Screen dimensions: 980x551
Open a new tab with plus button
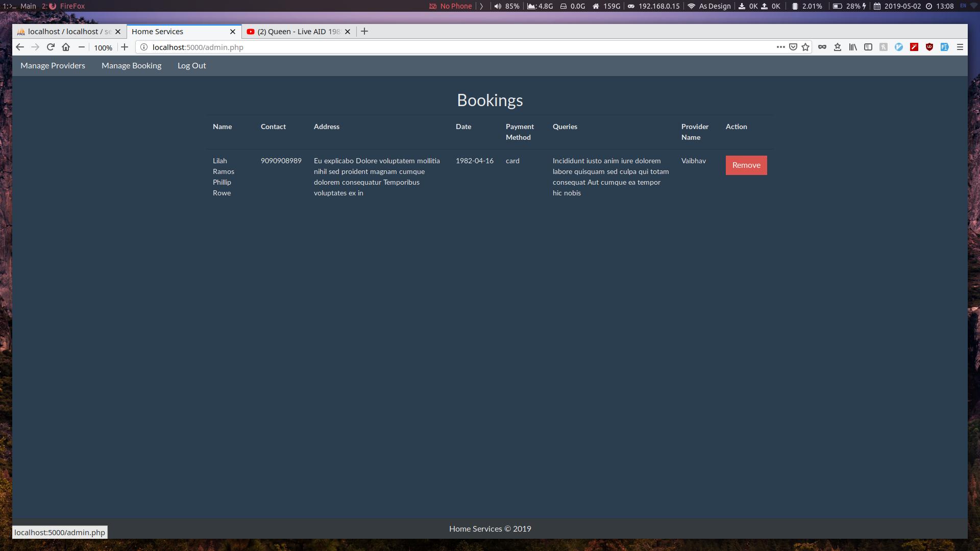tap(364, 32)
